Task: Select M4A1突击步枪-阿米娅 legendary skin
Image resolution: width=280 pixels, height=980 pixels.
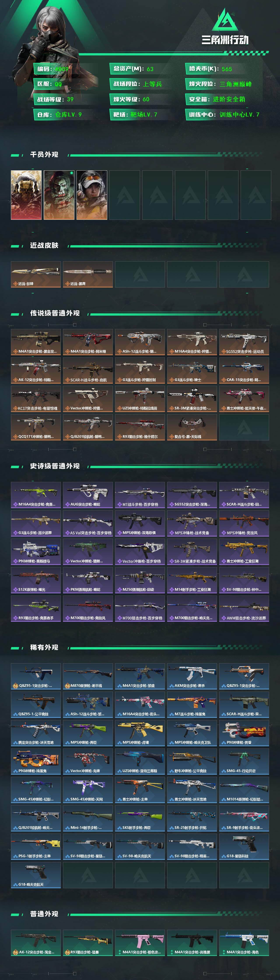Action: pos(88,342)
